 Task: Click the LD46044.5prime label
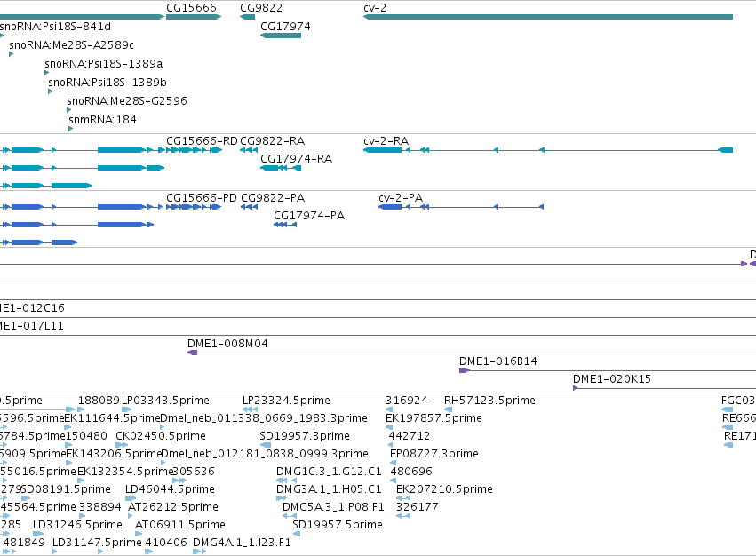(170, 489)
